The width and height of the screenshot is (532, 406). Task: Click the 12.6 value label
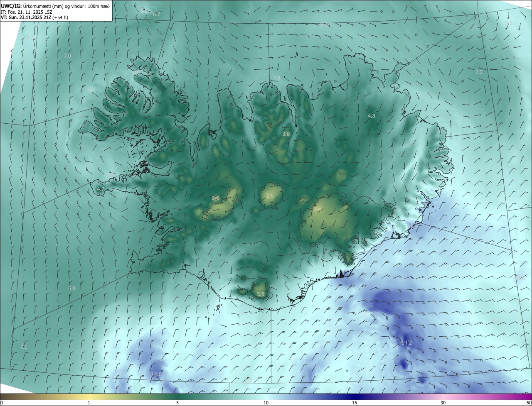pyautogui.click(x=156, y=374)
